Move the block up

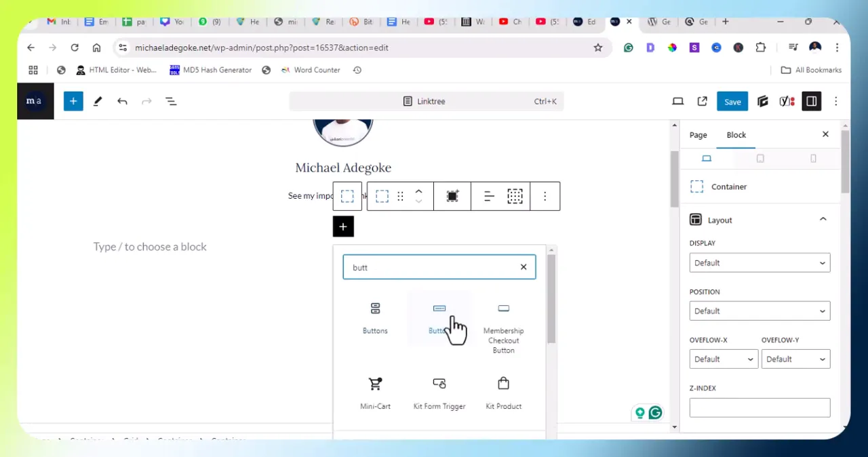418,191
